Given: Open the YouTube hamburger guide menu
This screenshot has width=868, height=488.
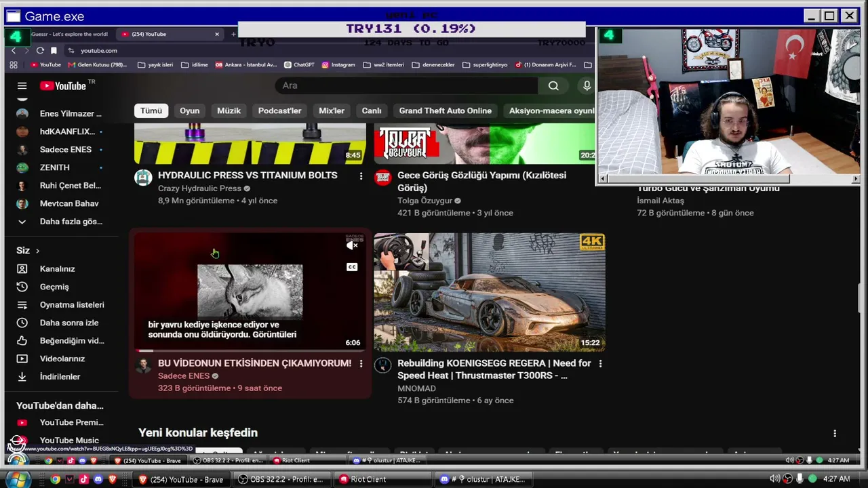Looking at the screenshot, I should tap(22, 85).
